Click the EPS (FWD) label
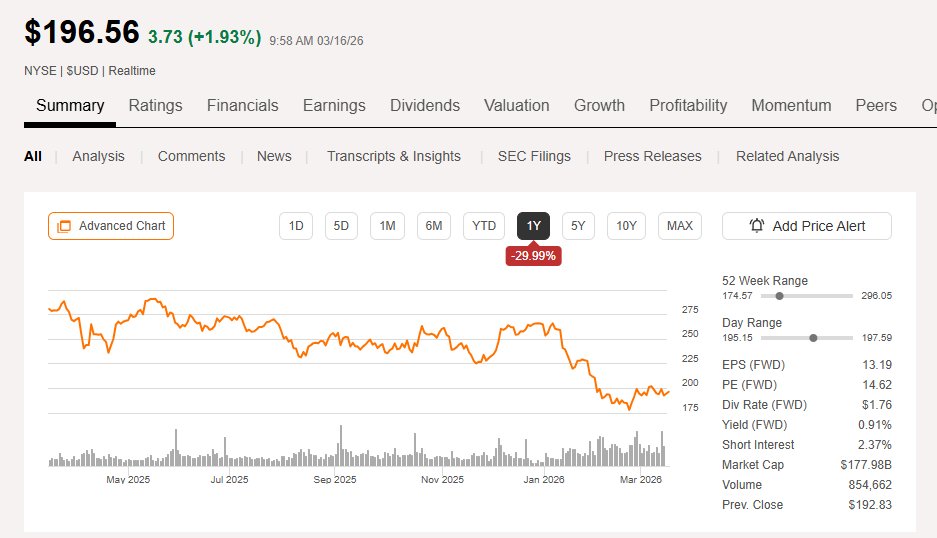 [x=754, y=365]
